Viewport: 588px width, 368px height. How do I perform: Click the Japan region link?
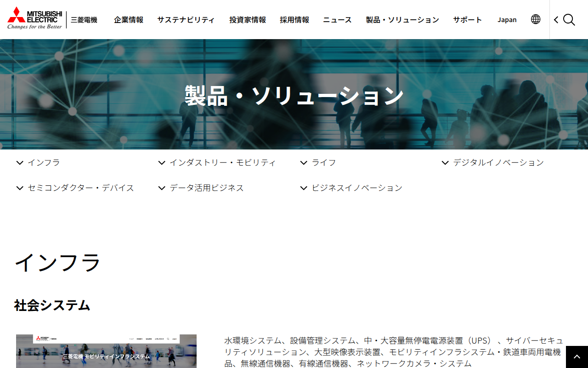[x=507, y=20]
